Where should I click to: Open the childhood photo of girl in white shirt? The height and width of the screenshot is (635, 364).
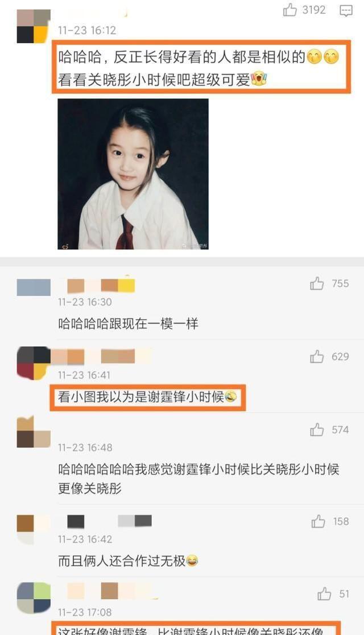tap(133, 174)
